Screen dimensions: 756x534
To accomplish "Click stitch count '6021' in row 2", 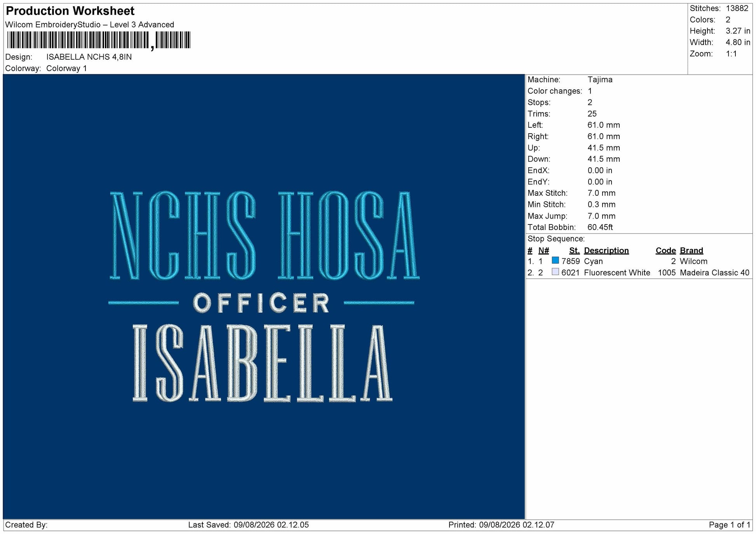I will pos(570,273).
